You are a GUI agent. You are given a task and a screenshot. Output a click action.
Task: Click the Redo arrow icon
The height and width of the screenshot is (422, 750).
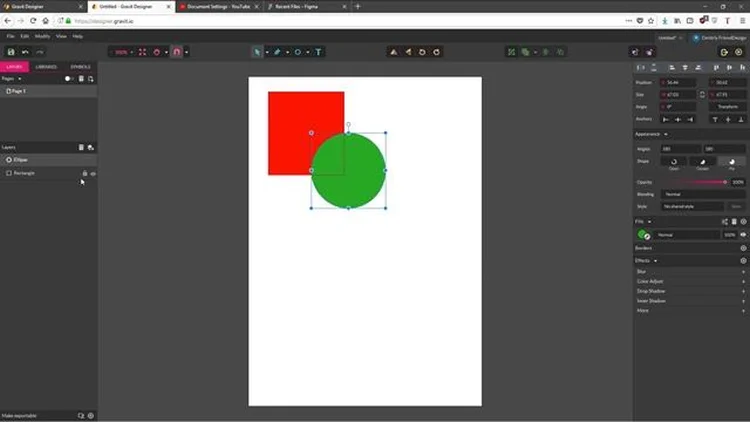tap(40, 52)
